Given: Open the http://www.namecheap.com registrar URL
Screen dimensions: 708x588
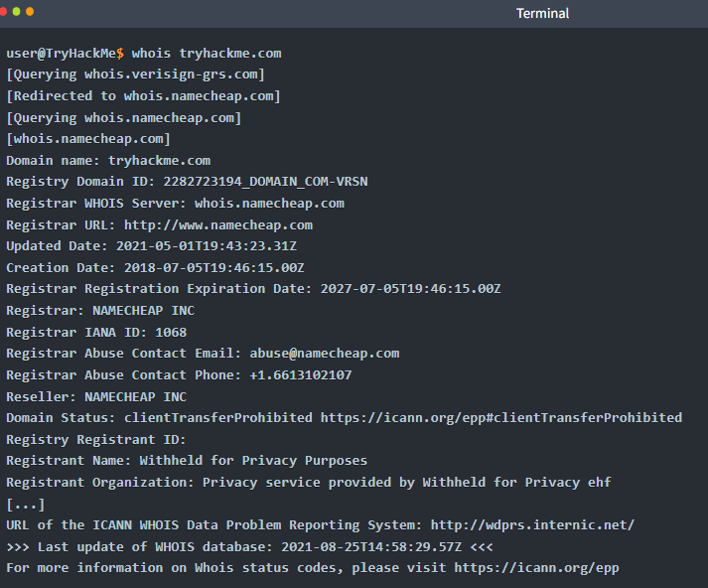Looking at the screenshot, I should point(218,224).
